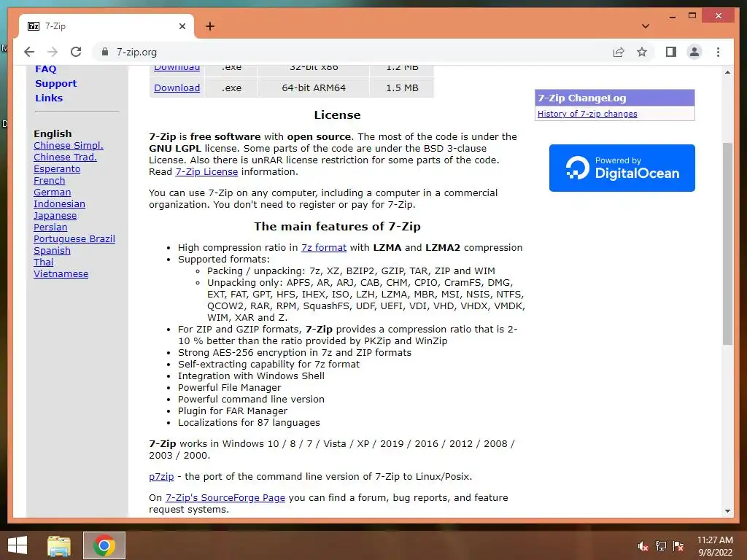Click the English language label

(53, 133)
